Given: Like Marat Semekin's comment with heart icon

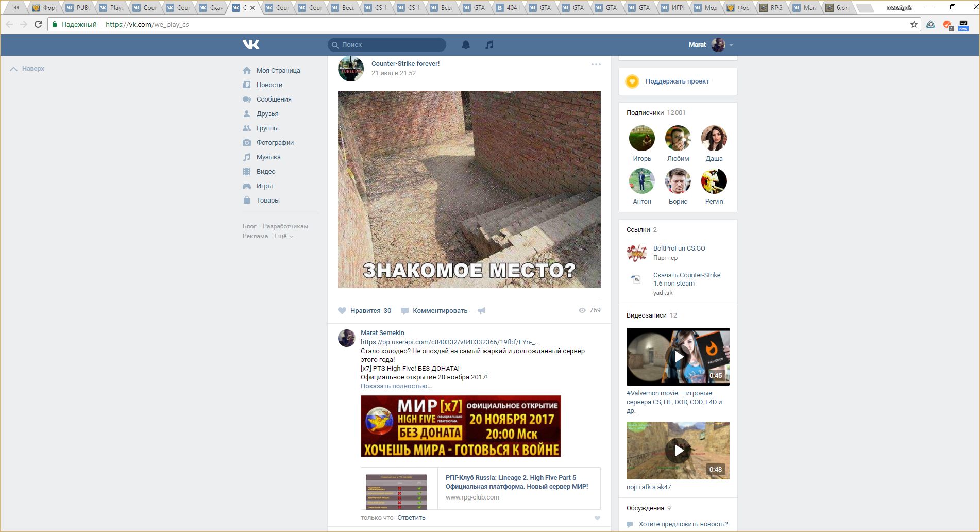Looking at the screenshot, I should click(597, 518).
